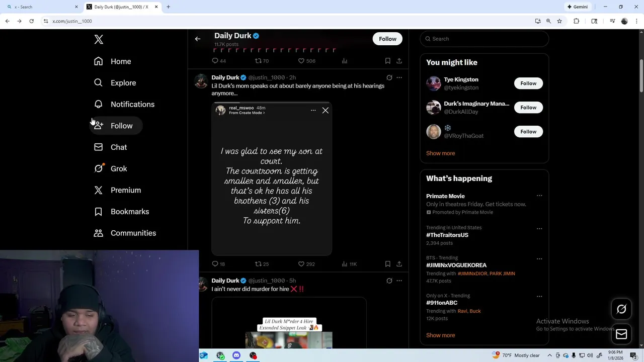Click Grok icon on the 5h post
644x362 pixels.
pyautogui.click(x=389, y=281)
